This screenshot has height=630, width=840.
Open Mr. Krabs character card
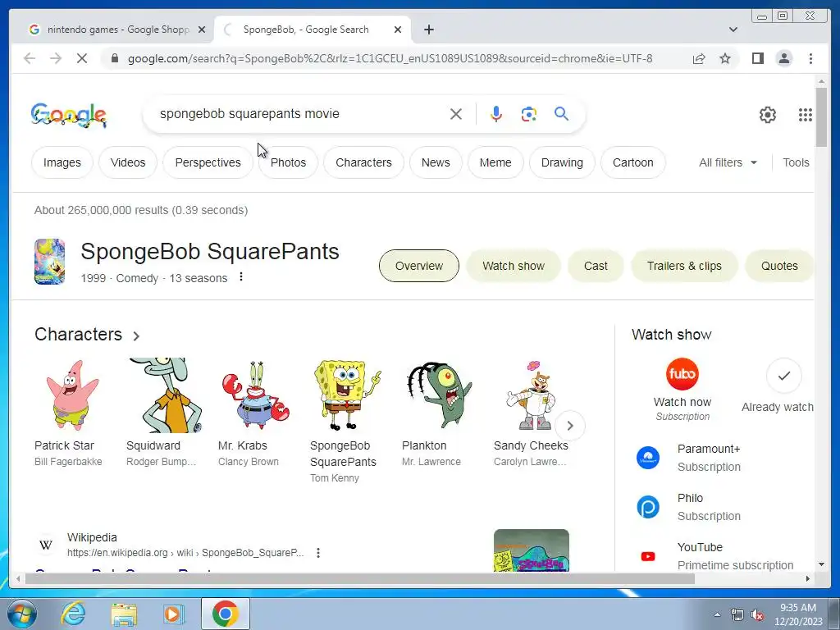256,413
